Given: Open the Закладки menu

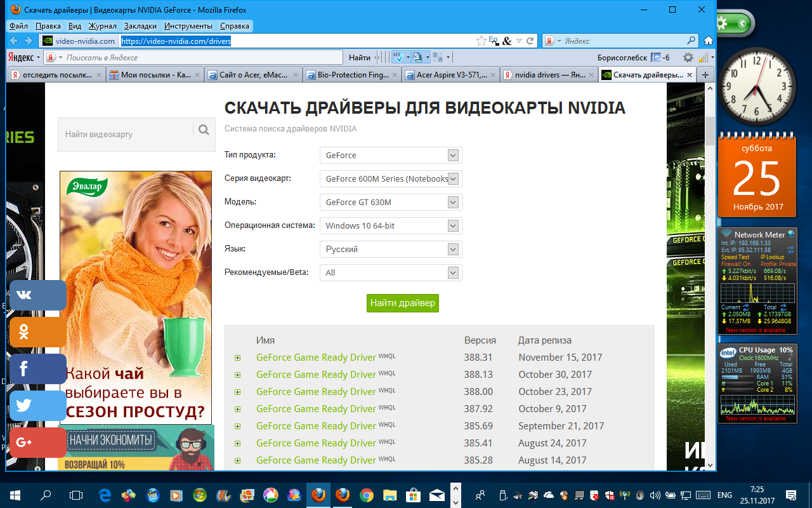Looking at the screenshot, I should pos(140,26).
